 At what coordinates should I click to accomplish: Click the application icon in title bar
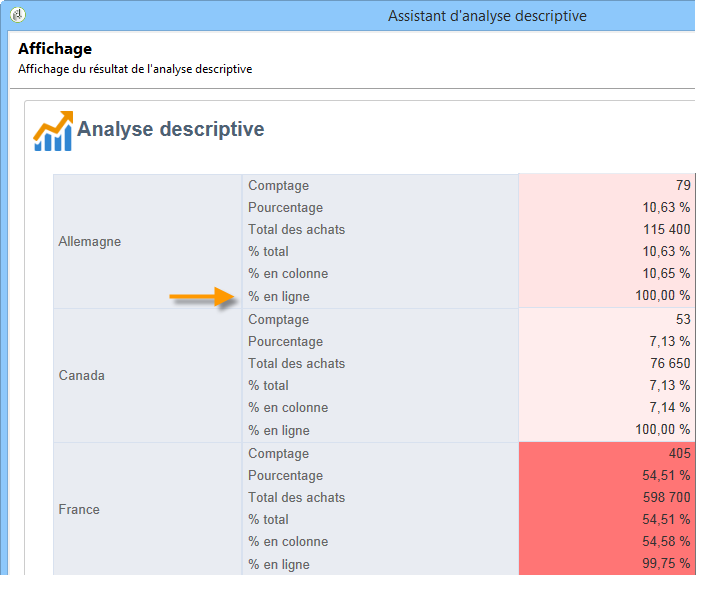18,16
